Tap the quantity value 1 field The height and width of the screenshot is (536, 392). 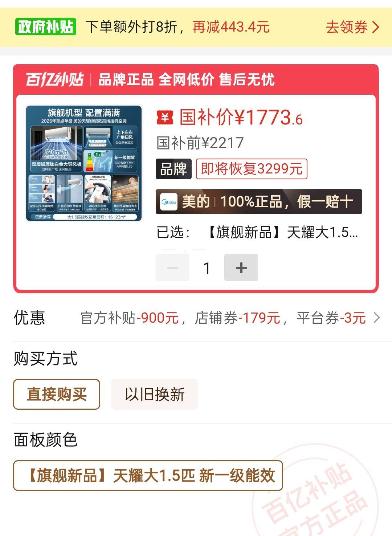(207, 268)
